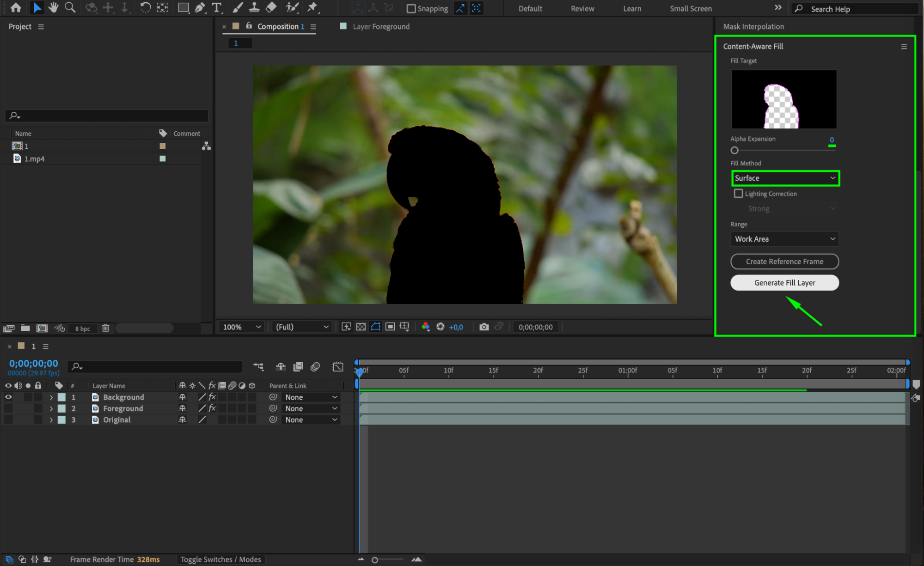Switch to the Review workspace
924x566 pixels.
click(x=582, y=8)
